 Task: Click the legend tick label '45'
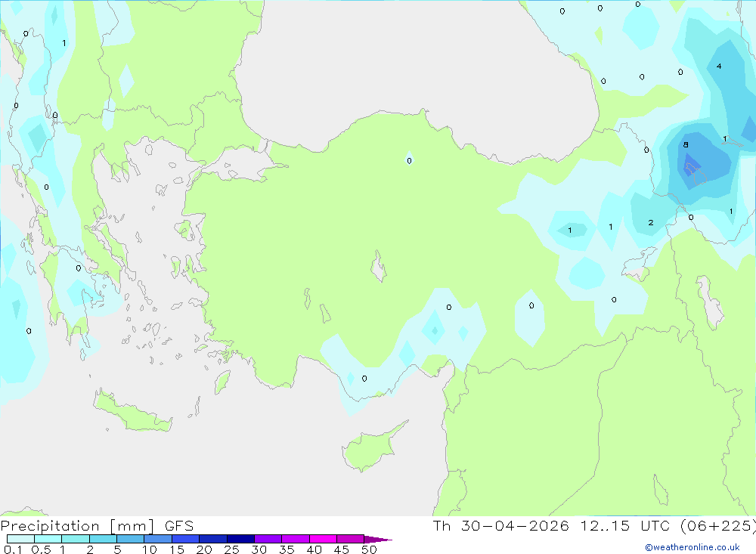tap(342, 549)
